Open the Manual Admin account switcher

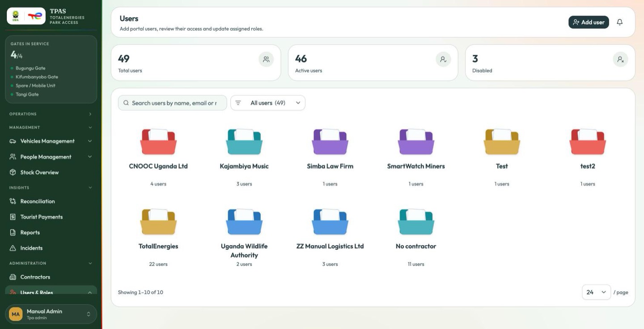[x=51, y=314]
